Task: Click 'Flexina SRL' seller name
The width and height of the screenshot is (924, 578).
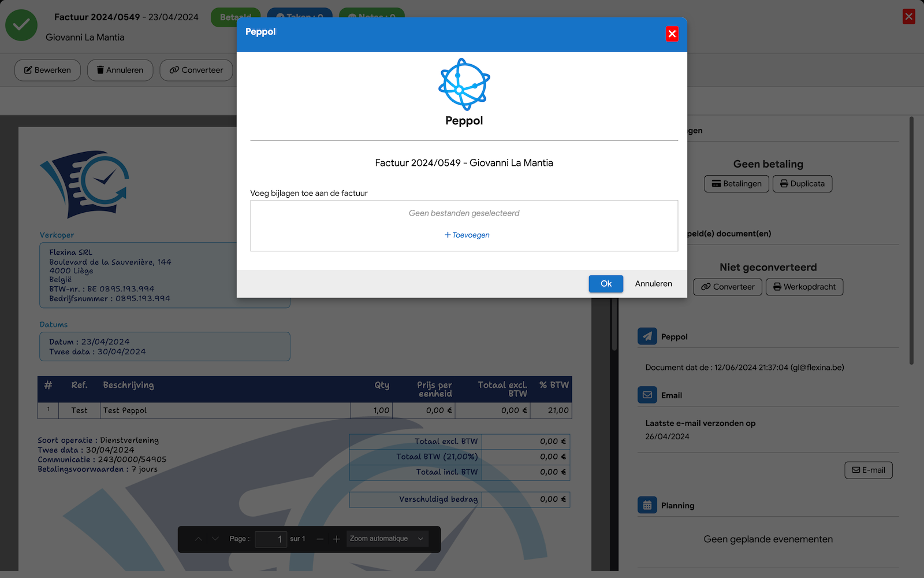Action: (71, 253)
